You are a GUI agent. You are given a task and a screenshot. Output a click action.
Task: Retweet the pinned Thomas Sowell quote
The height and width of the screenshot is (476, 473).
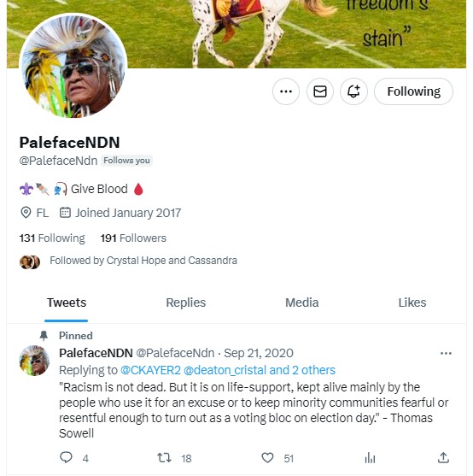164,457
